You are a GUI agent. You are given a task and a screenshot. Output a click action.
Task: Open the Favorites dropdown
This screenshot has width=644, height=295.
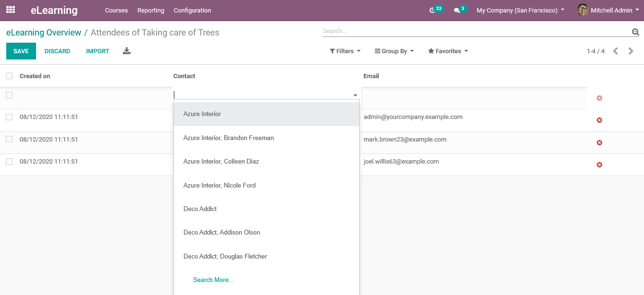pyautogui.click(x=448, y=51)
